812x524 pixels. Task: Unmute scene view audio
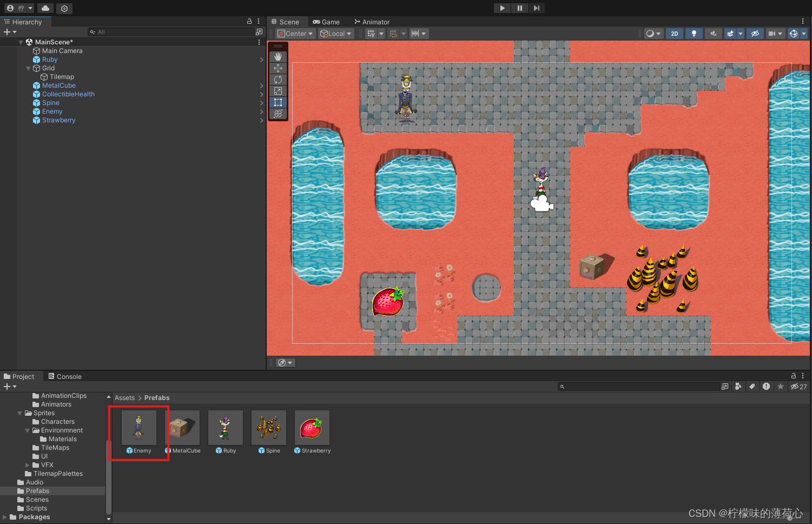[713, 33]
